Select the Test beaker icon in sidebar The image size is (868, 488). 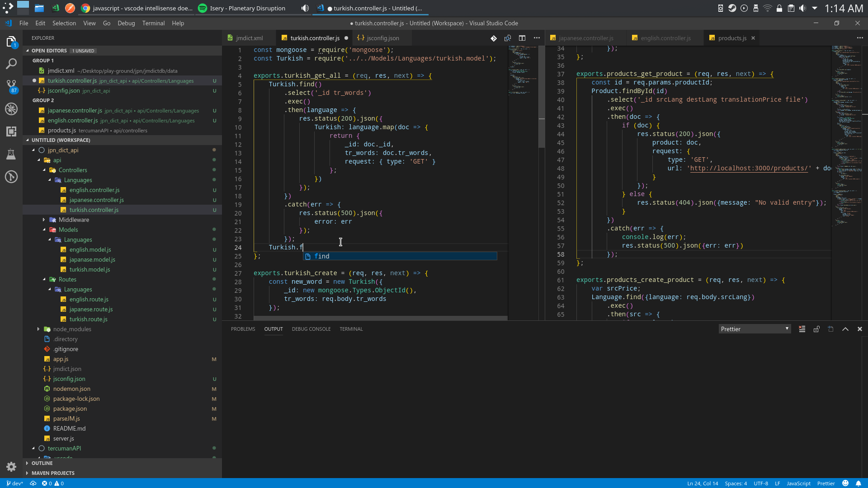pyautogui.click(x=11, y=154)
